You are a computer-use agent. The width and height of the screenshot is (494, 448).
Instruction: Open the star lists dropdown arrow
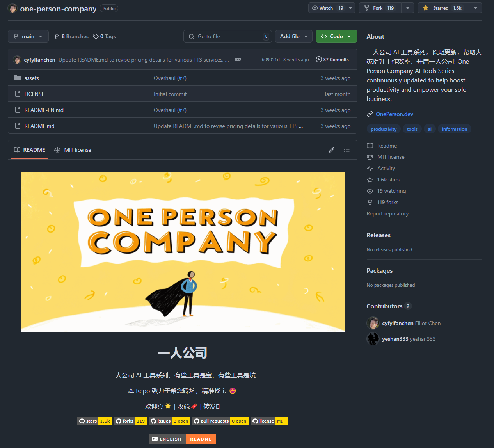(475, 8)
